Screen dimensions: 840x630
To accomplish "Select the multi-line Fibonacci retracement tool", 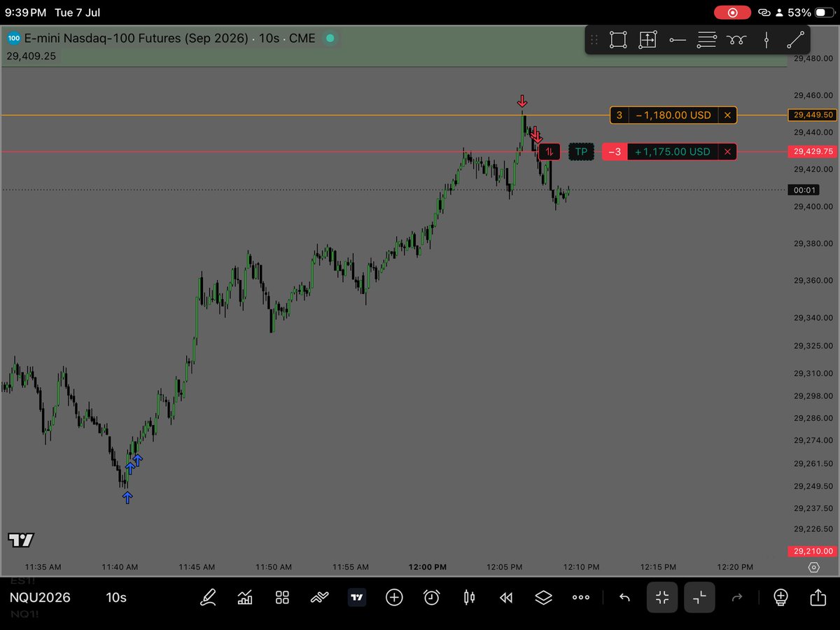I will [706, 41].
